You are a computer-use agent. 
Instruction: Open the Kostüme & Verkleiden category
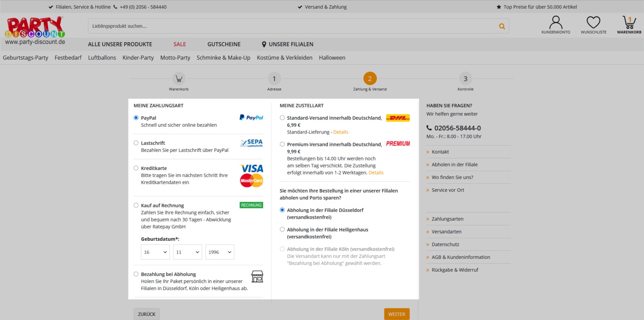pyautogui.click(x=284, y=58)
